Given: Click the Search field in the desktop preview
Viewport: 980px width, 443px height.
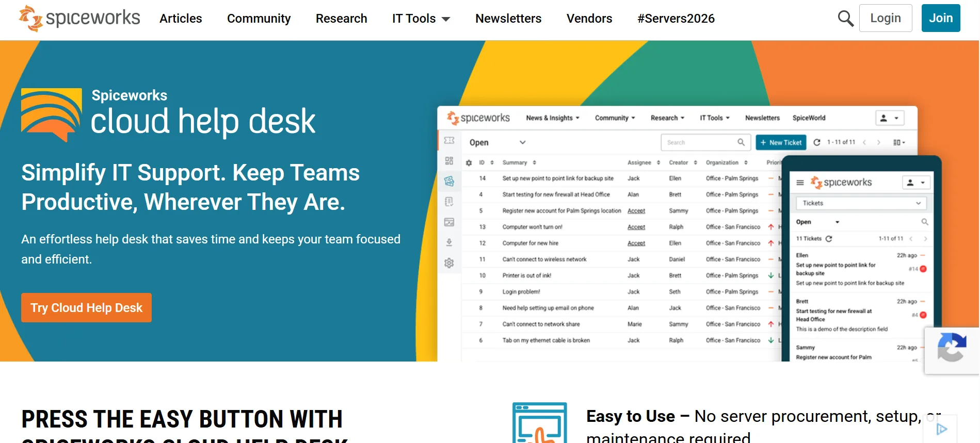Looking at the screenshot, I should click(x=705, y=142).
